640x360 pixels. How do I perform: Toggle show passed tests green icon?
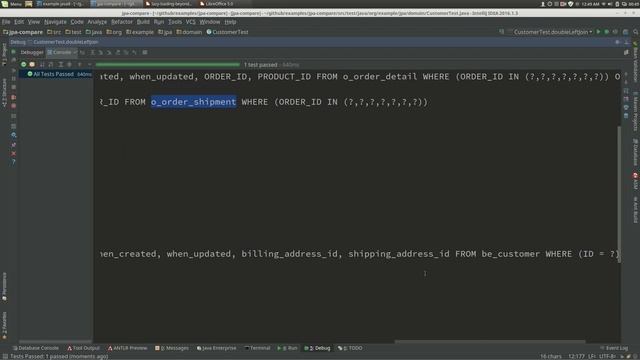pyautogui.click(x=24, y=64)
